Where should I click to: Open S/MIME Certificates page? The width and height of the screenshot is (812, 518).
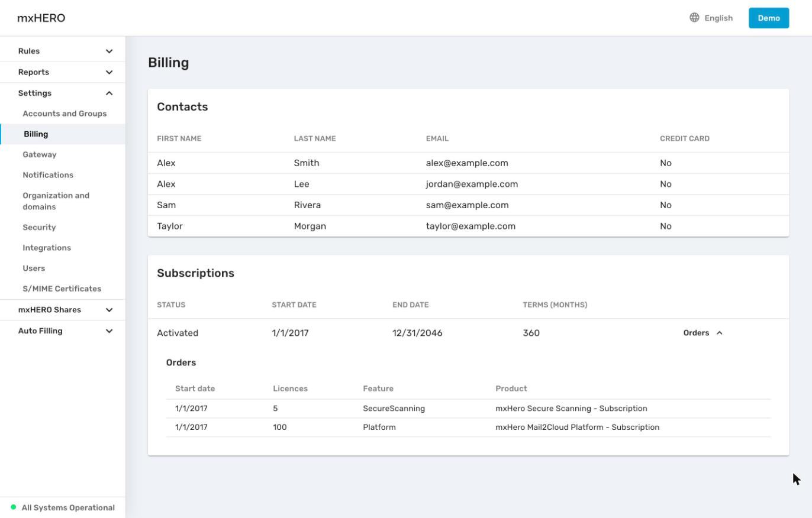click(62, 289)
